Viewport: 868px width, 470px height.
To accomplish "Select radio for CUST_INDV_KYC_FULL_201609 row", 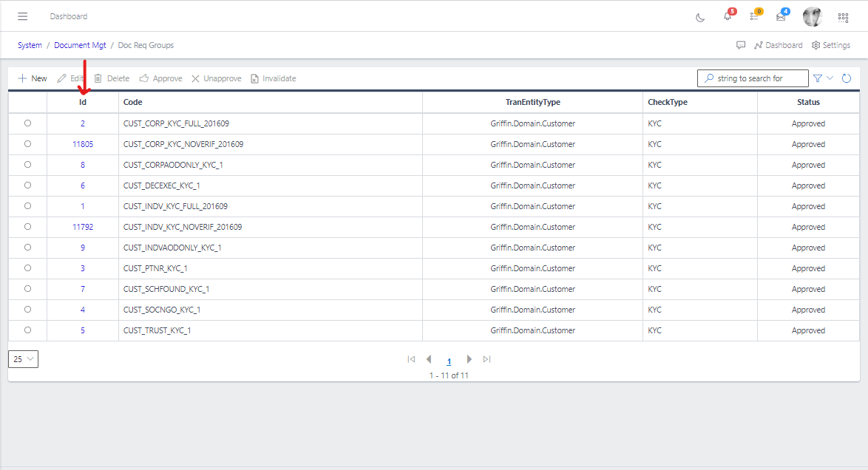I will point(27,206).
